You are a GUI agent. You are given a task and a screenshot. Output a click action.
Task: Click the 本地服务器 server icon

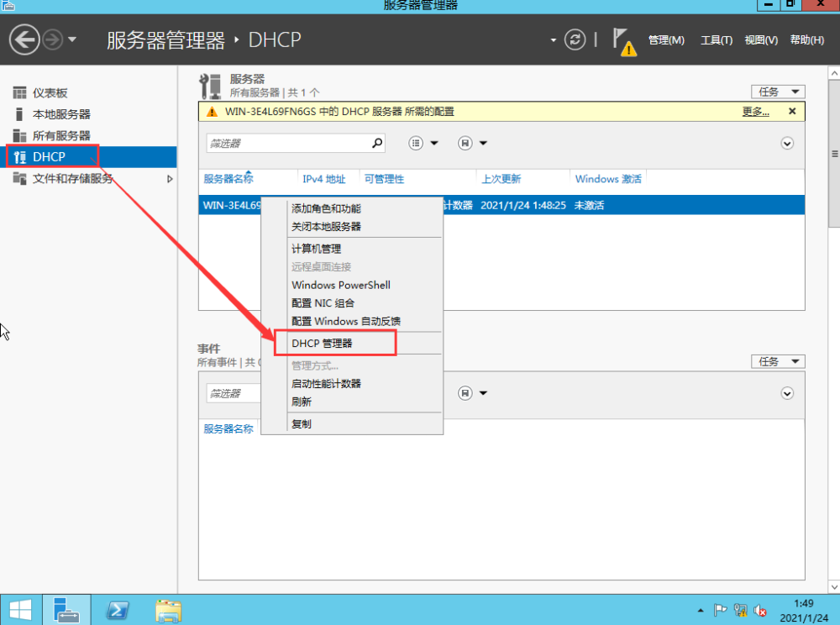[x=20, y=114]
